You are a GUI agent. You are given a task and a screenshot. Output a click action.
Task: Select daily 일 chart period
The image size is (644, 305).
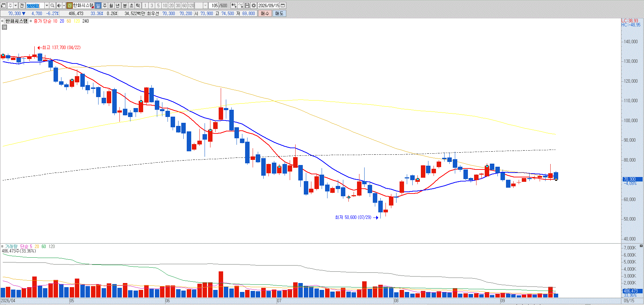(x=98, y=5)
